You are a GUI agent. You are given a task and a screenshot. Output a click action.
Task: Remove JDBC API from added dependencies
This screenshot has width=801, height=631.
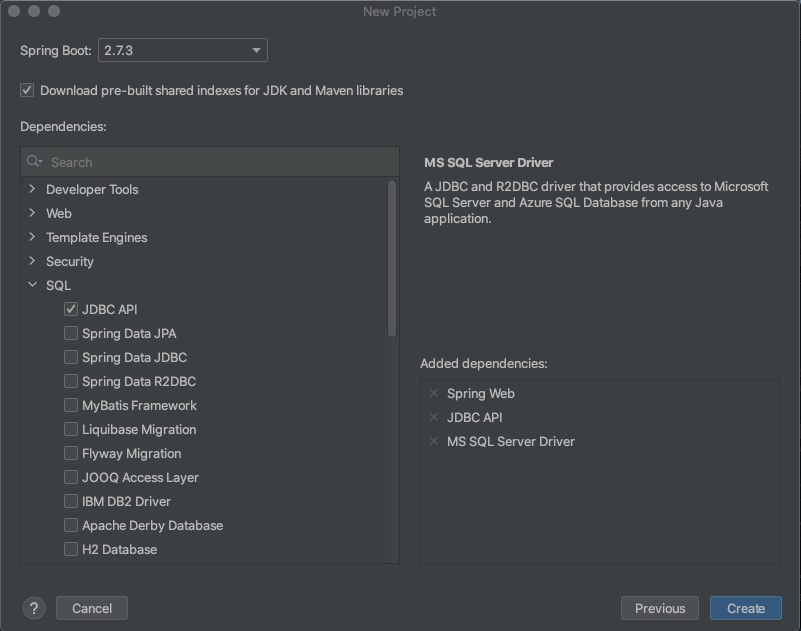click(434, 417)
